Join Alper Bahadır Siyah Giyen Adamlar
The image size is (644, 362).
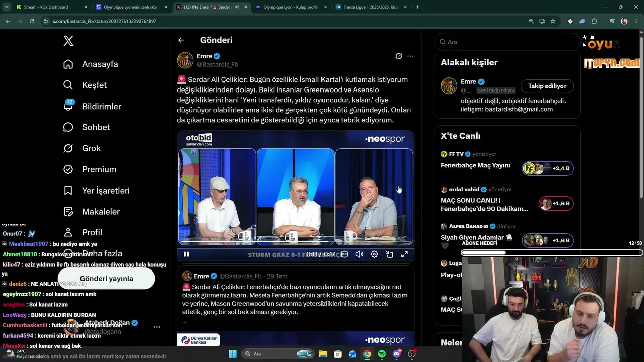tap(547, 240)
